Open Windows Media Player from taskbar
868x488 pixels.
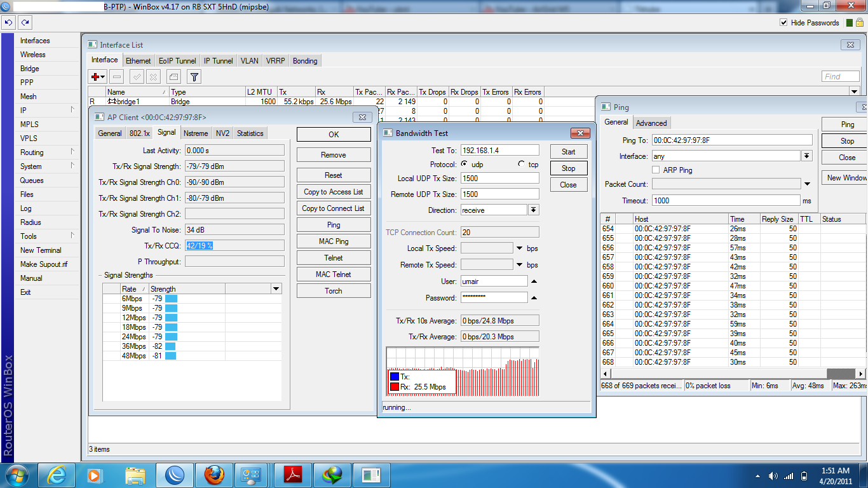(x=93, y=475)
